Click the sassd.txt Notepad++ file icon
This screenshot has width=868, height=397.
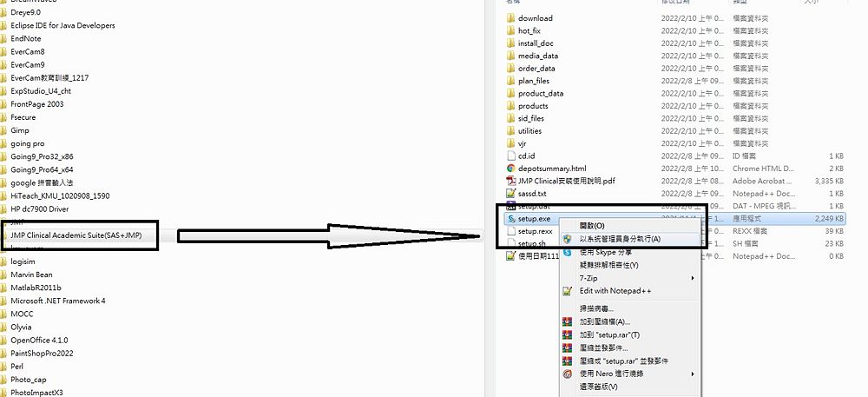511,193
